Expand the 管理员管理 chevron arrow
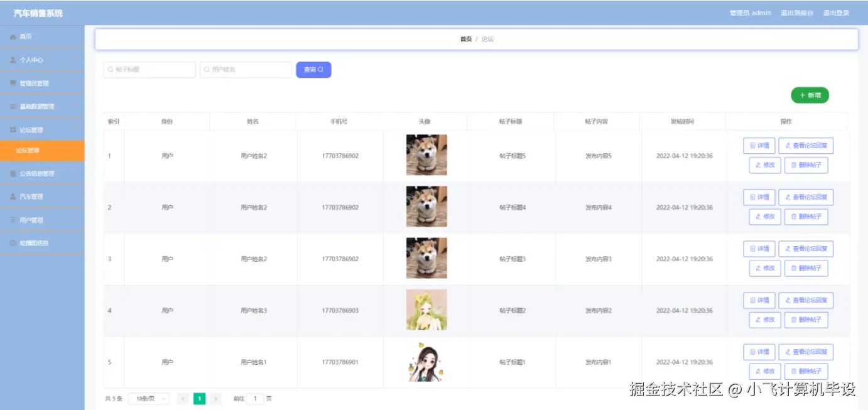 [75, 84]
